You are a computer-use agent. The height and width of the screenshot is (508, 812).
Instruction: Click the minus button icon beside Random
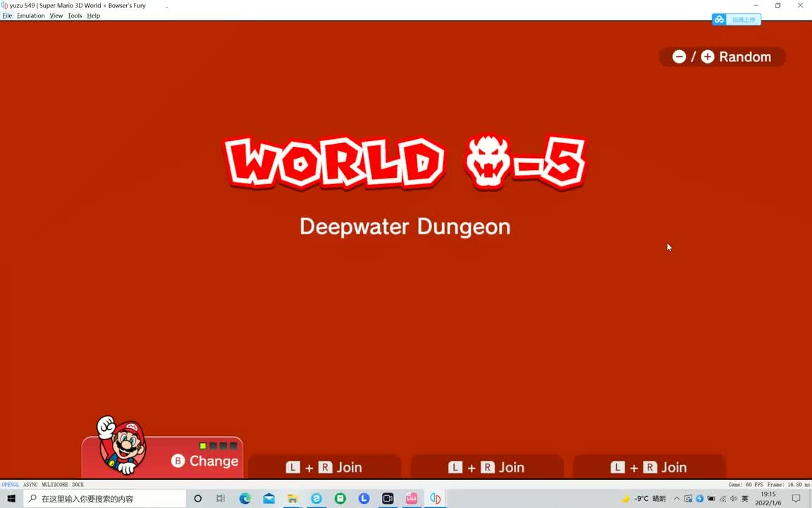click(679, 56)
